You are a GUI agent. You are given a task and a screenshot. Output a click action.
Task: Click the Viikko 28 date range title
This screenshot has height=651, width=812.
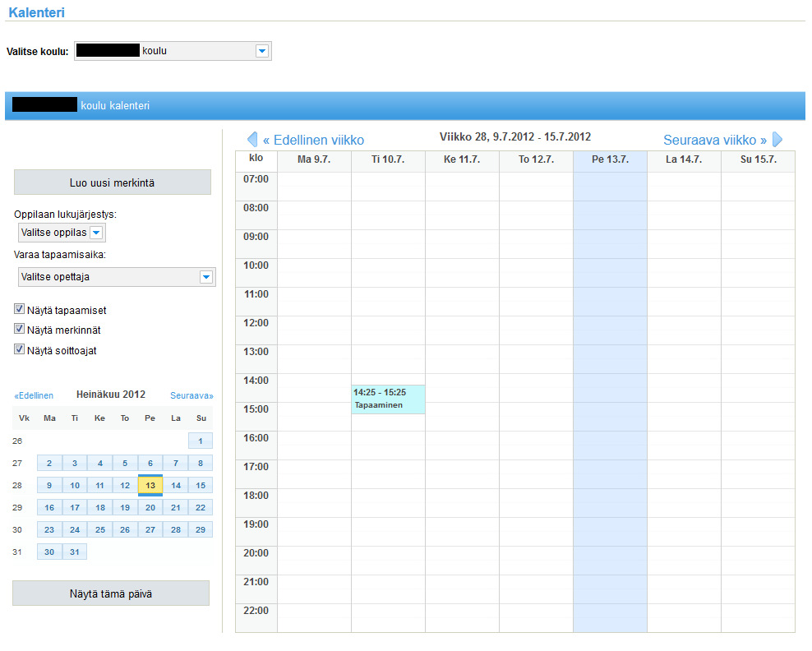(x=515, y=136)
